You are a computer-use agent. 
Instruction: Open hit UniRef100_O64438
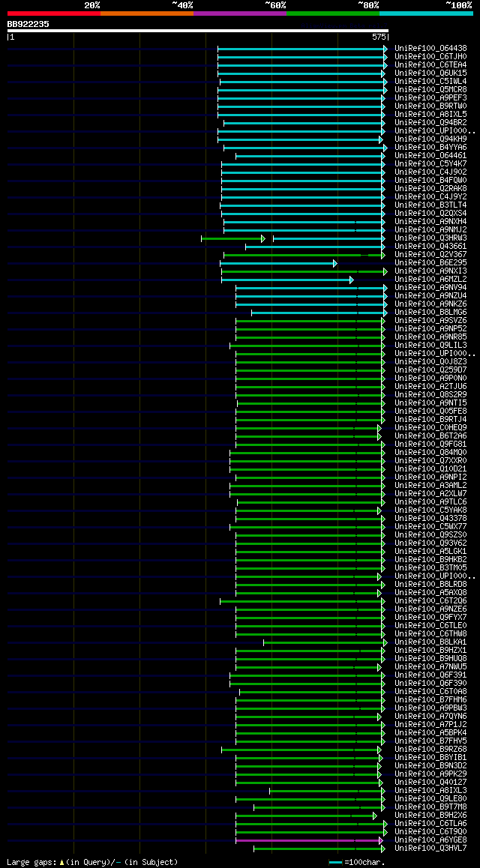(430, 48)
